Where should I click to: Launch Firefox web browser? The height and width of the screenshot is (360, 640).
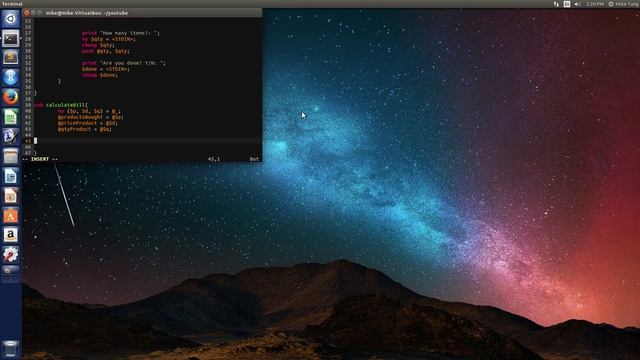coord(11,97)
